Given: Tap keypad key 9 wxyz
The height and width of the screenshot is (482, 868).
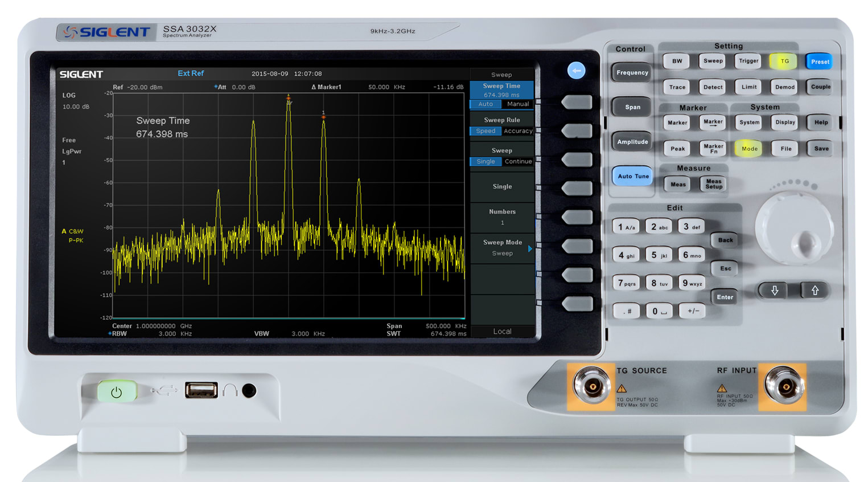Looking at the screenshot, I should pyautogui.click(x=692, y=283).
